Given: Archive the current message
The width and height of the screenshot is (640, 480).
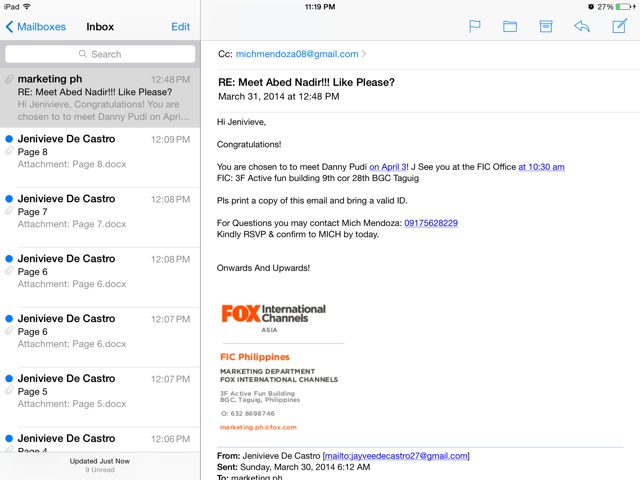Looking at the screenshot, I should coord(546,27).
